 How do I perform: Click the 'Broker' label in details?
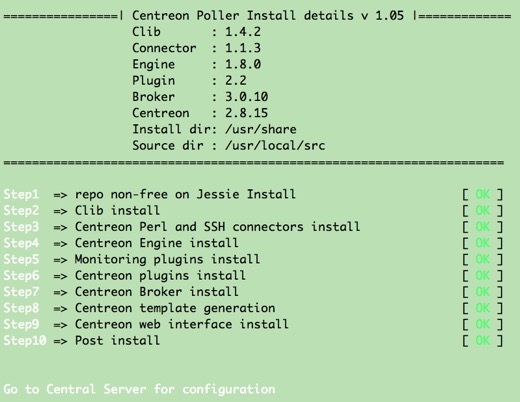tap(153, 97)
